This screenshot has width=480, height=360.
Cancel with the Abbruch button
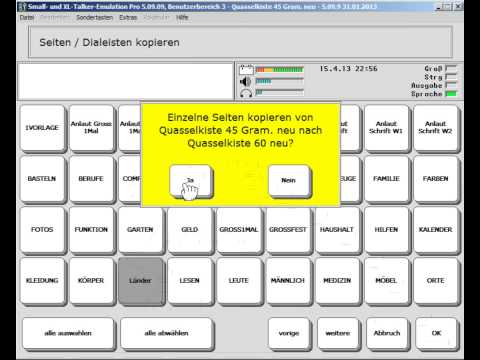(x=387, y=333)
